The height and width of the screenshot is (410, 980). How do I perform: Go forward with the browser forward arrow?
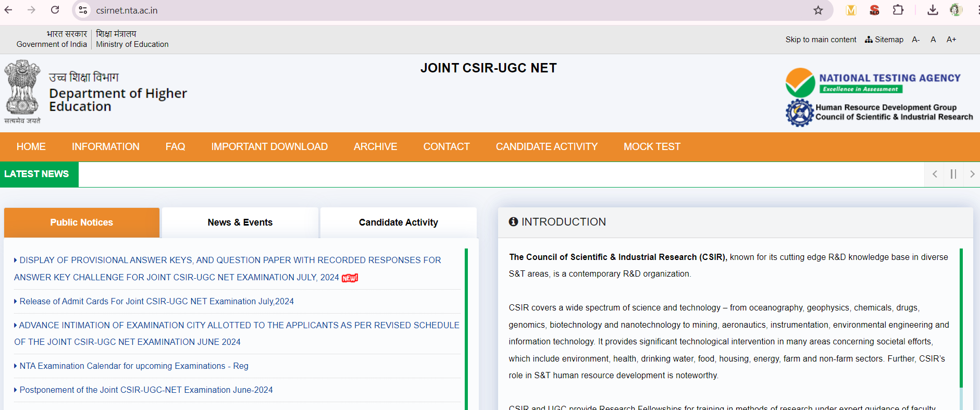(x=31, y=10)
